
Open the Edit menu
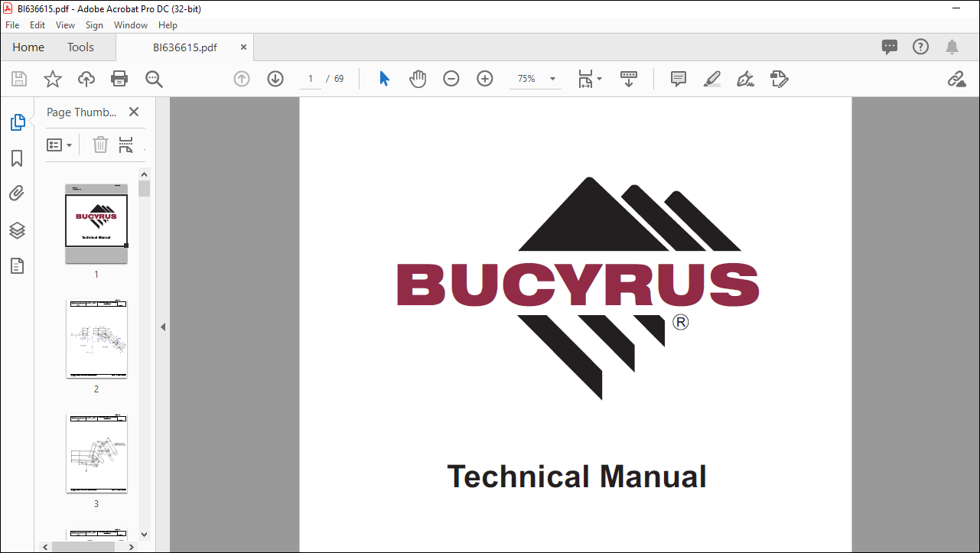coord(37,25)
